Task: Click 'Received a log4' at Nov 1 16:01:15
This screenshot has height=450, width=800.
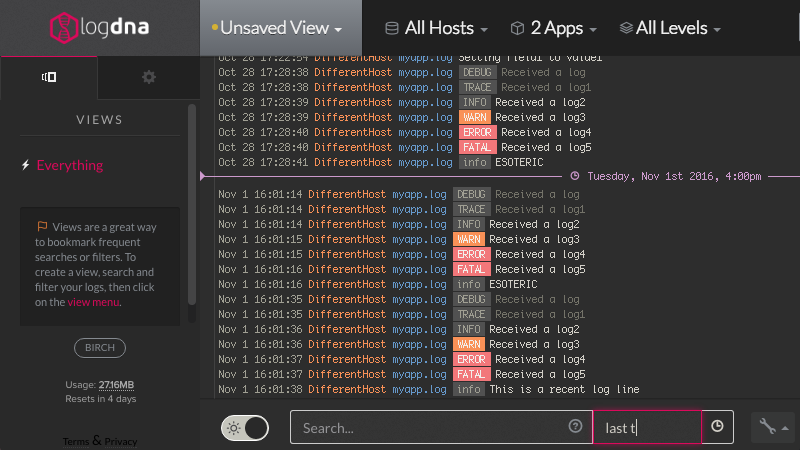Action: click(x=540, y=254)
